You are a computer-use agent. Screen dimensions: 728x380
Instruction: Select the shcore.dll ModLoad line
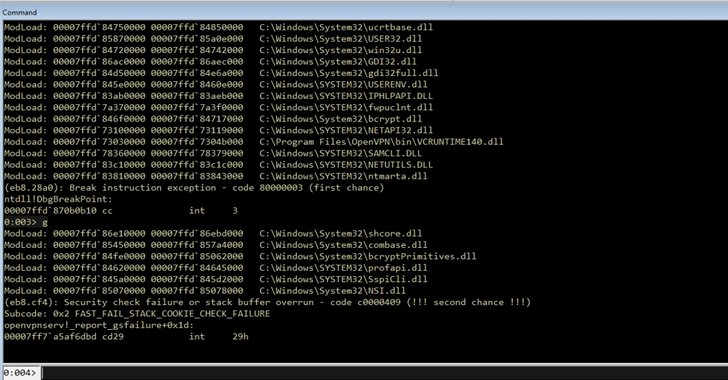point(213,234)
